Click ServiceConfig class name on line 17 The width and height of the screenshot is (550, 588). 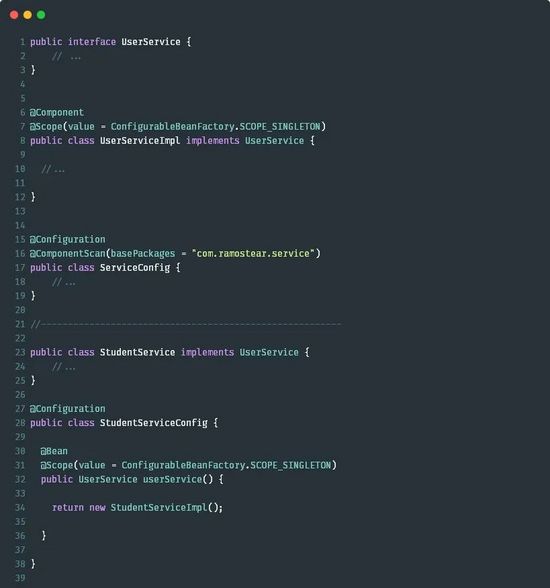pos(135,268)
